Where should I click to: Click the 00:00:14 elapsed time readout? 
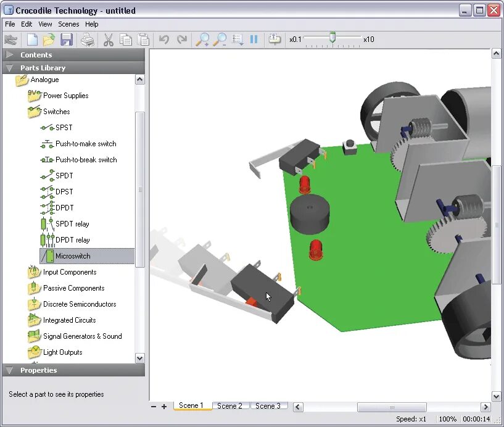476,419
